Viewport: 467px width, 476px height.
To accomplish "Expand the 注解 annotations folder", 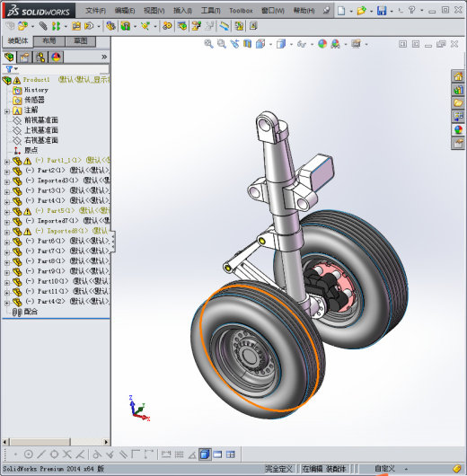I will 7,111.
